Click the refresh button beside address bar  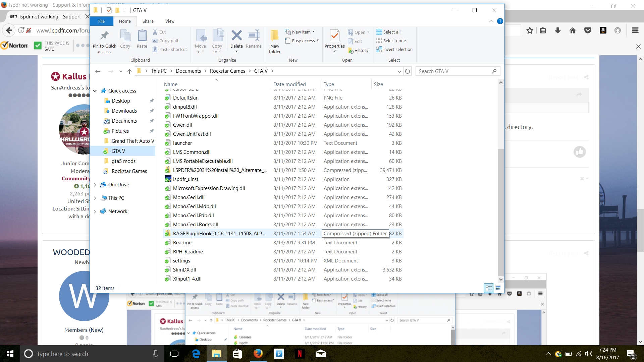click(x=408, y=71)
